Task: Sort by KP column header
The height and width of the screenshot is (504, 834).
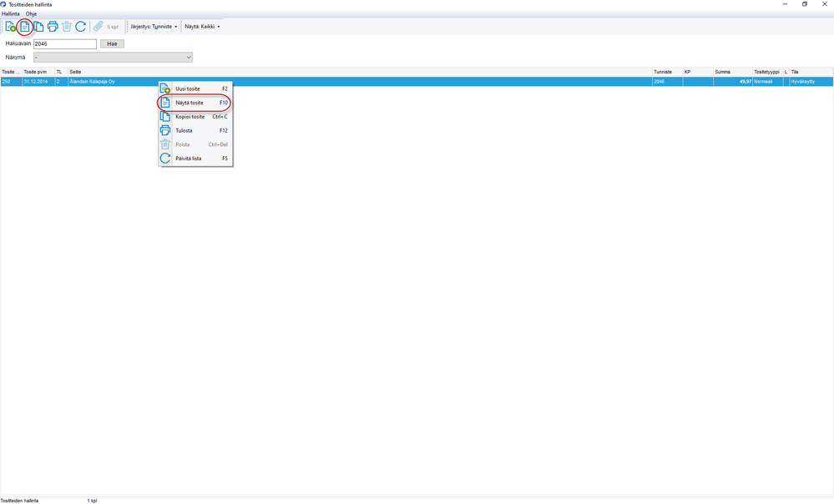Action: (698, 72)
